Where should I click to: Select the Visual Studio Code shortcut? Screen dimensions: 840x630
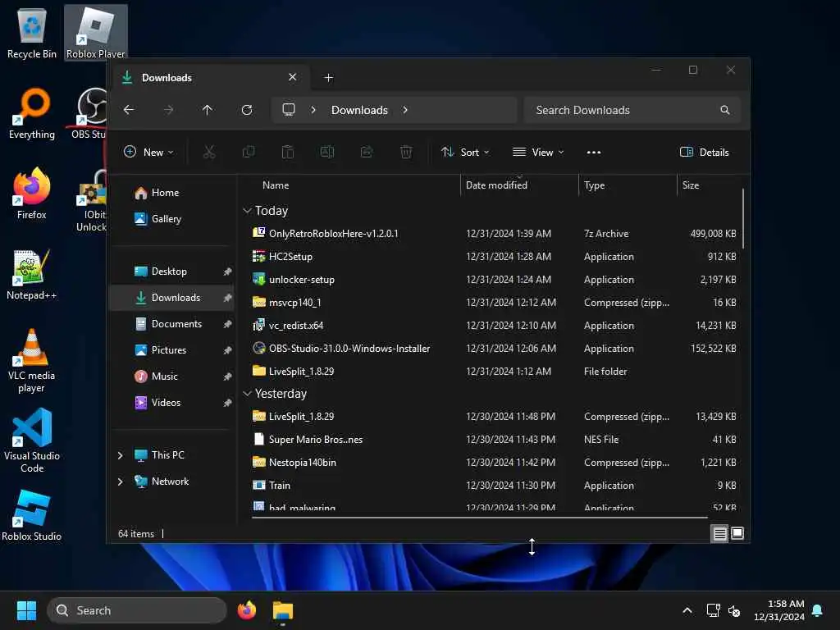click(x=32, y=441)
